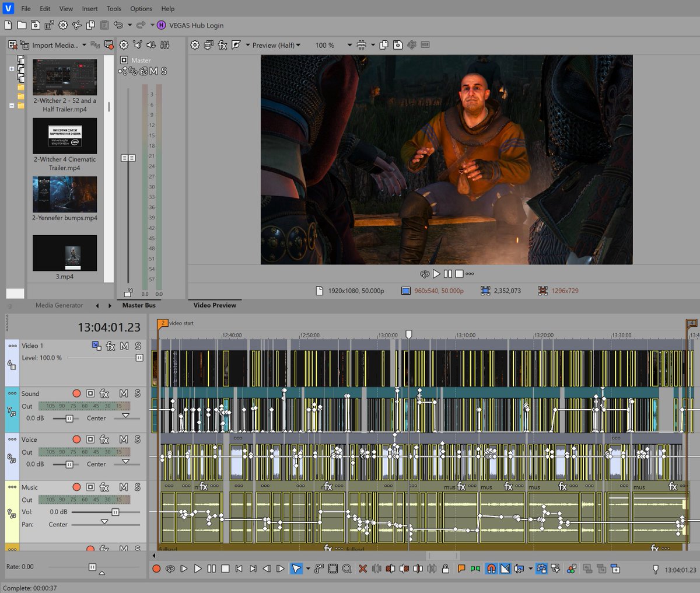The image size is (700, 593).
Task: Open the Tools menu
Action: 114,9
